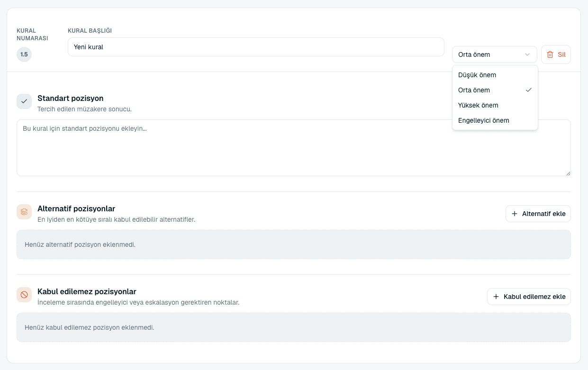Click the 'Tercih edilen müzakere sonucu.' description
Viewport: 588px width, 370px height.
85,109
